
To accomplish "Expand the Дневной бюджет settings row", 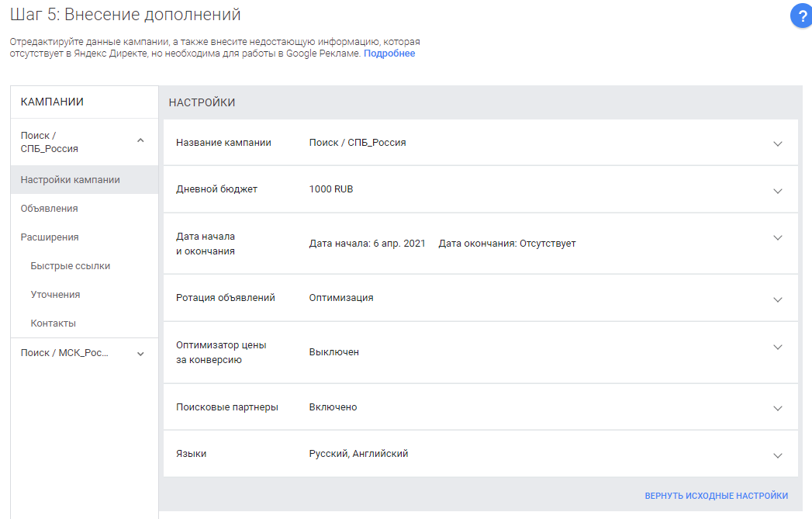I will click(777, 190).
